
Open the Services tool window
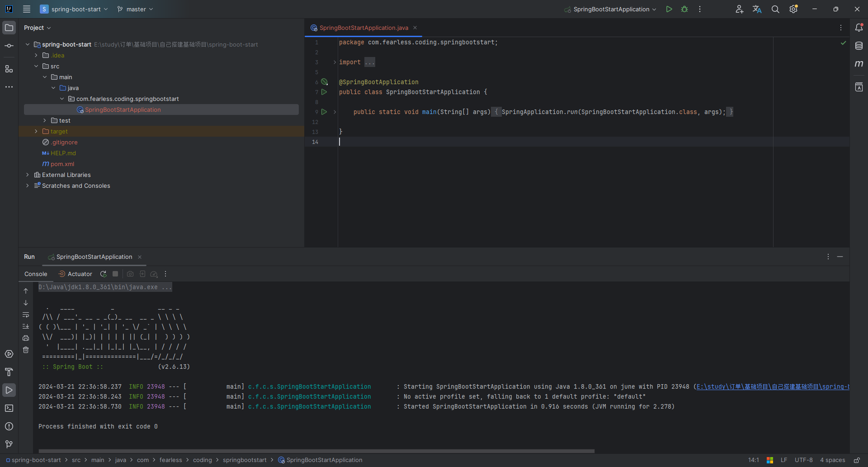point(9,354)
